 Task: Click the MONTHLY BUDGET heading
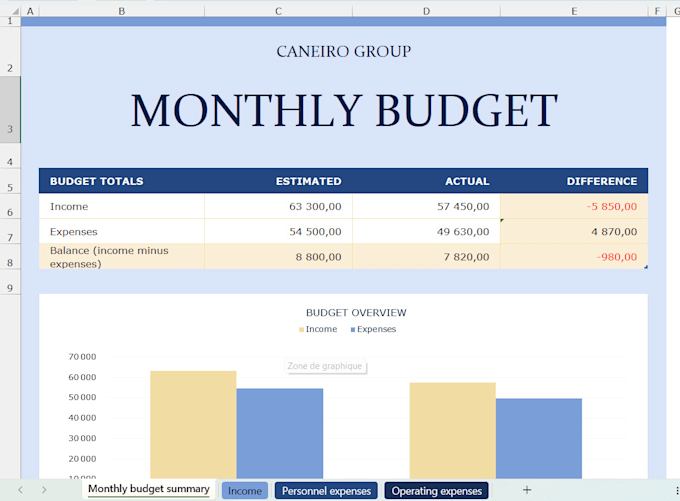(x=344, y=111)
